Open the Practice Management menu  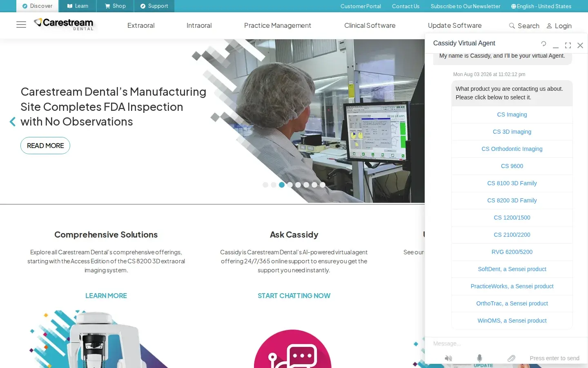[278, 25]
